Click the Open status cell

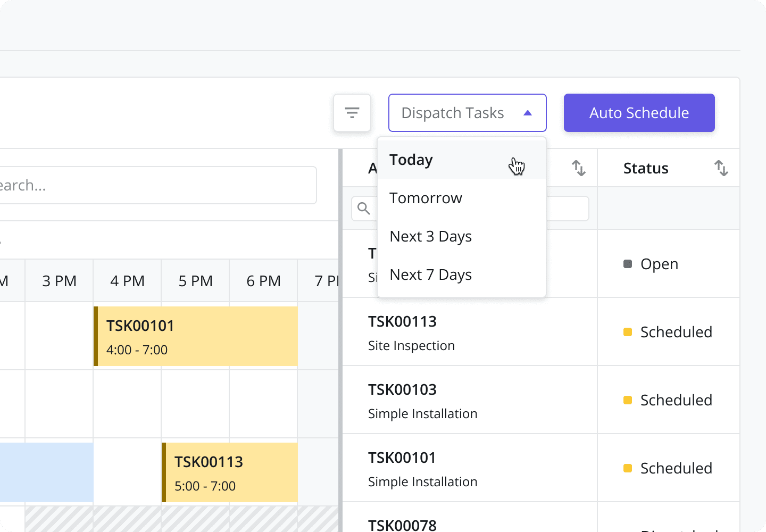tap(669, 264)
